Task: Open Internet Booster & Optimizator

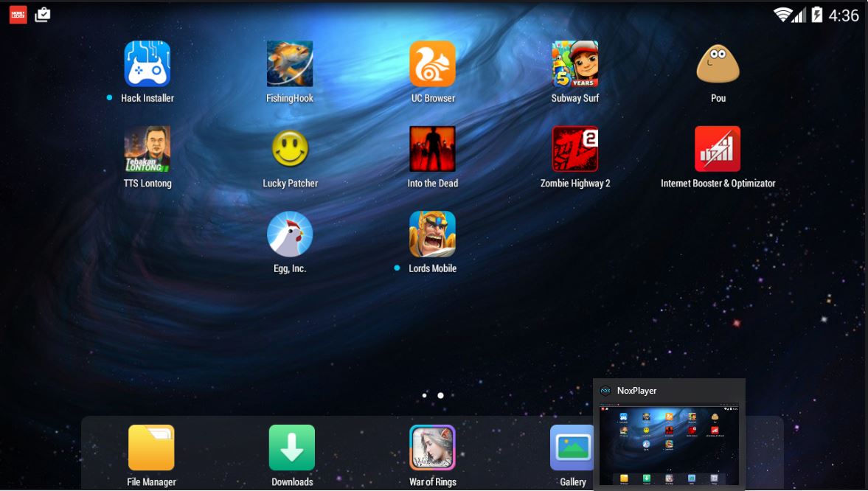Action: coord(718,149)
